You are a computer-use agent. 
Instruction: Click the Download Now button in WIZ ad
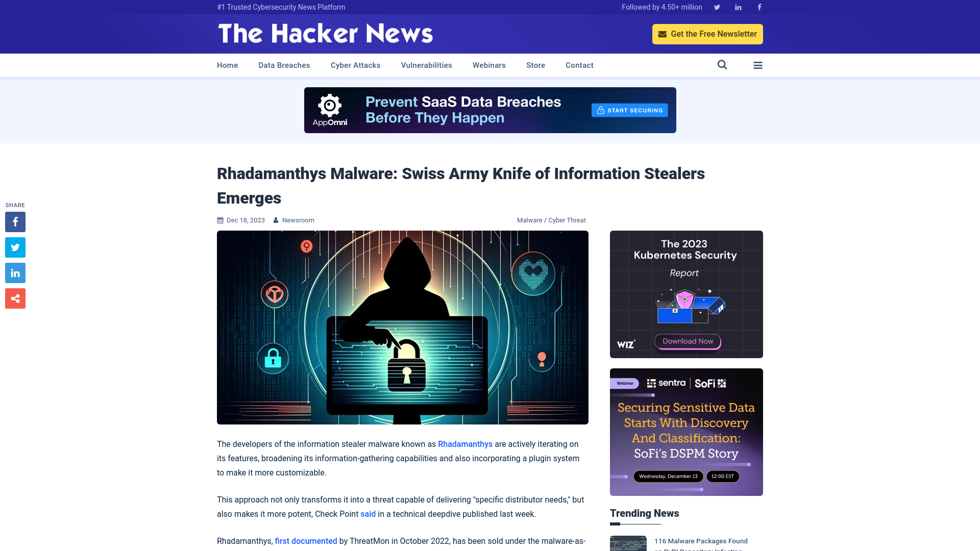point(687,341)
